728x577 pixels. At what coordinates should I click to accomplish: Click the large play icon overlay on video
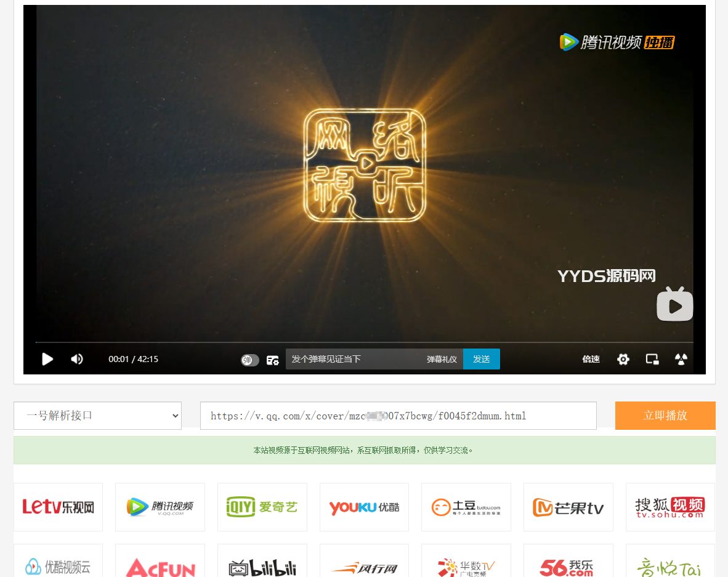674,304
